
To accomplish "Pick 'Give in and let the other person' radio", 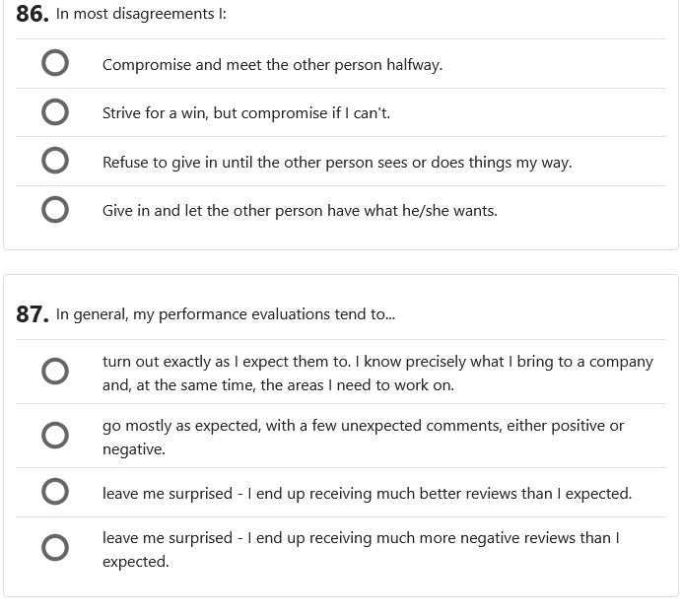I will coord(55,210).
